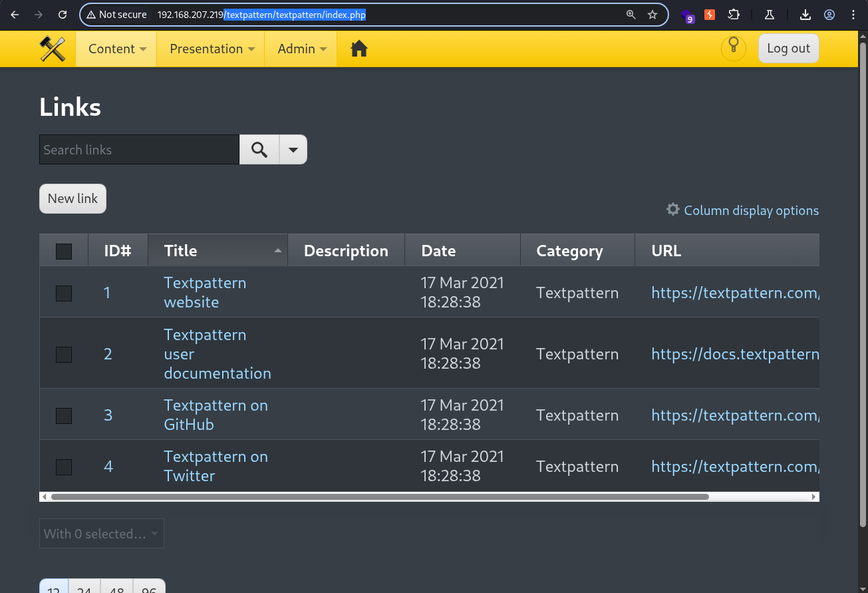Tick the checkbox for Textpattern on GitHub
The image size is (868, 593).
click(64, 415)
